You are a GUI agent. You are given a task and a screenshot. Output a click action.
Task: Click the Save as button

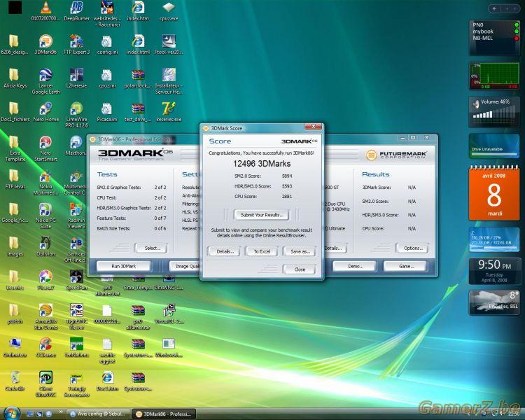[x=300, y=251]
